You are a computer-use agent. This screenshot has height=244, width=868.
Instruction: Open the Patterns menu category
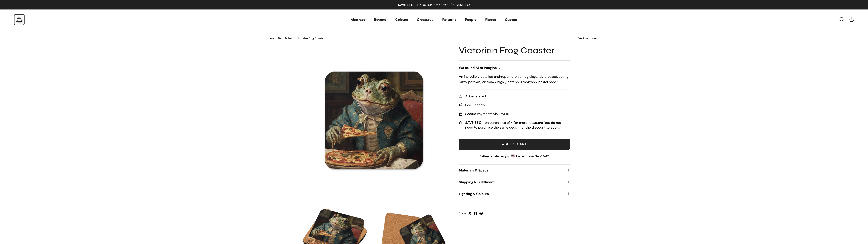click(x=449, y=20)
